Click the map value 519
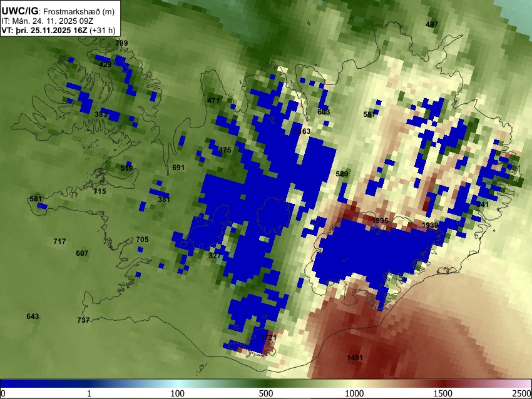Viewport: 532px width, 399px height. pyautogui.click(x=126, y=168)
